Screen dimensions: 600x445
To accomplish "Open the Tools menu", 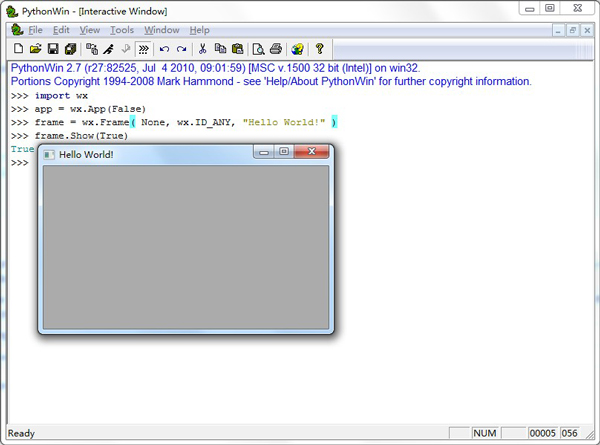I will coord(122,30).
